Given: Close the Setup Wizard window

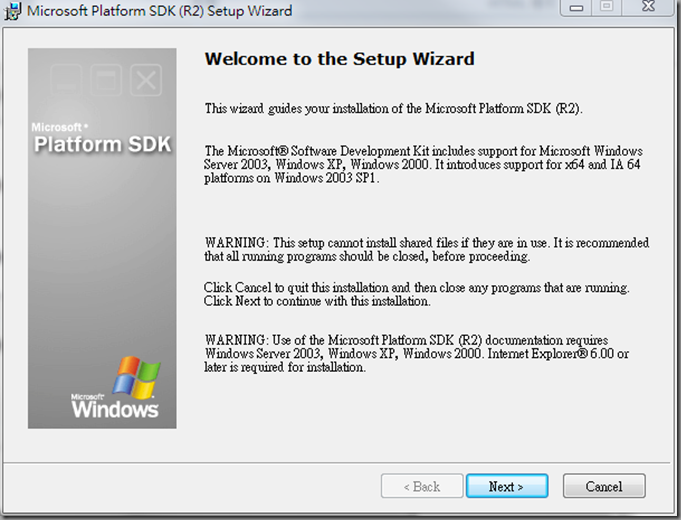Looking at the screenshot, I should [x=648, y=7].
